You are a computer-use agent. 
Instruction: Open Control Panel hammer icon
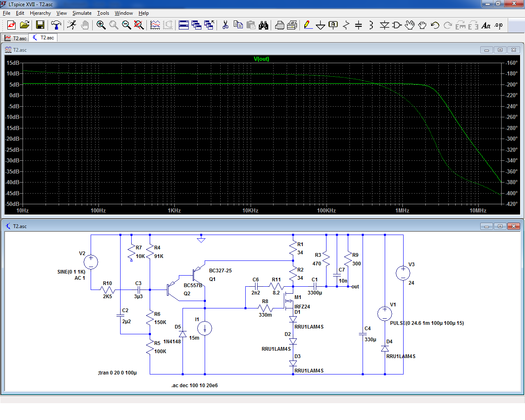tap(56, 25)
